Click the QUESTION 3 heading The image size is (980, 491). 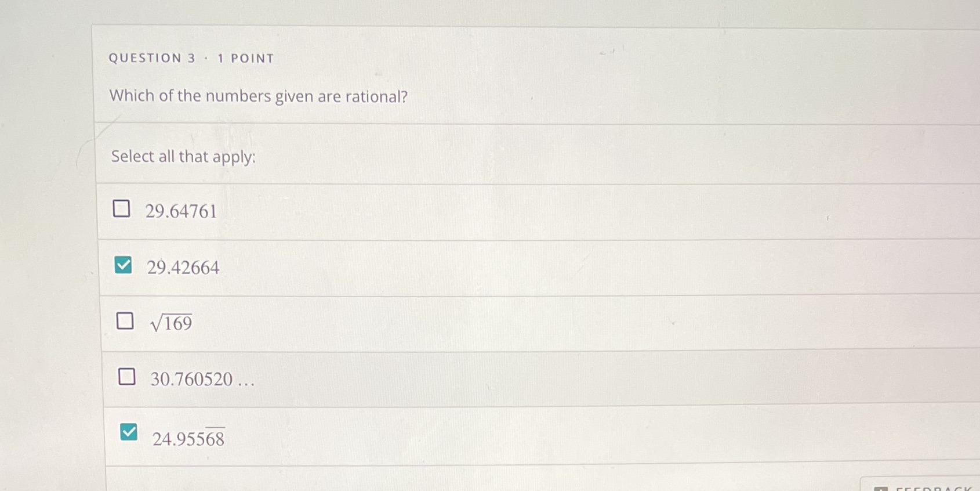(191, 58)
